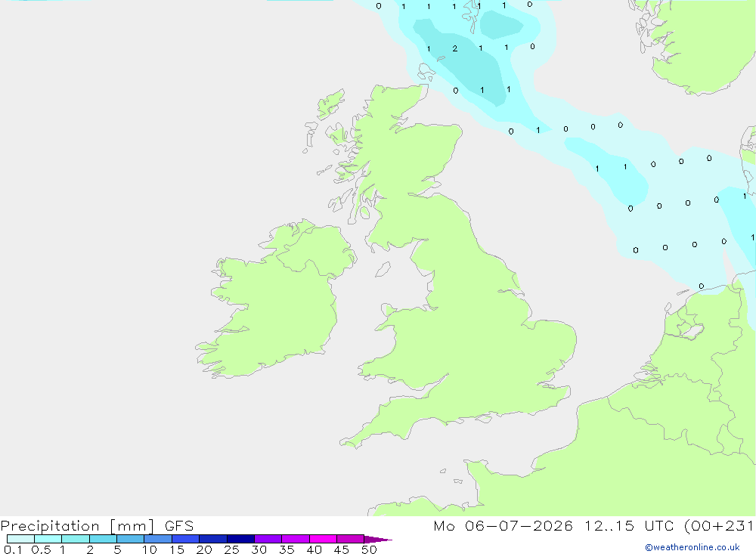Click the 10 to 15 mm legend swatch
Viewport: 756px width, 554px height.
158,539
